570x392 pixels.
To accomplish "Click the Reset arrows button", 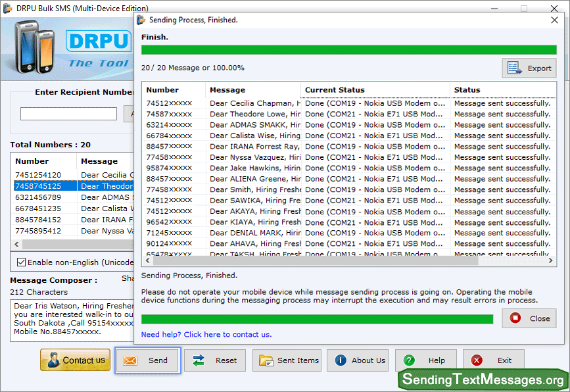I will (x=214, y=360).
